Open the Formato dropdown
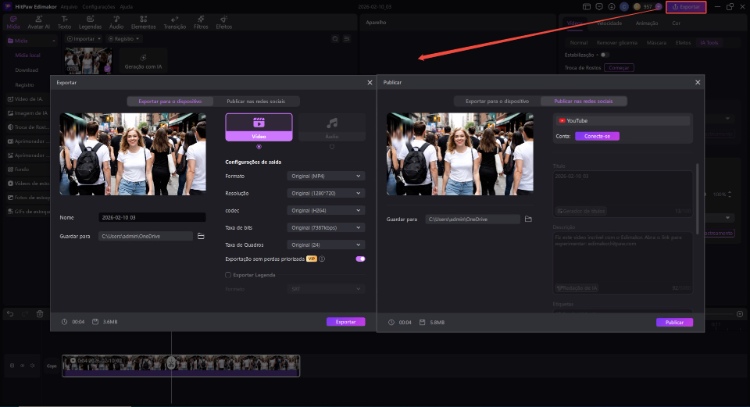 pyautogui.click(x=326, y=176)
